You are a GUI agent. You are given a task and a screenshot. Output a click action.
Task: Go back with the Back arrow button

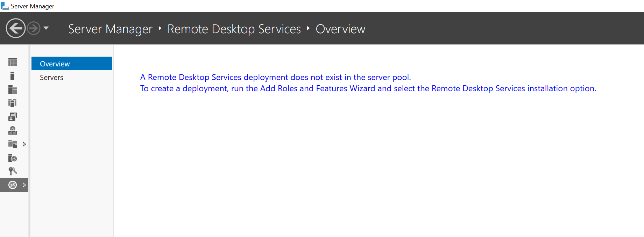click(x=16, y=28)
